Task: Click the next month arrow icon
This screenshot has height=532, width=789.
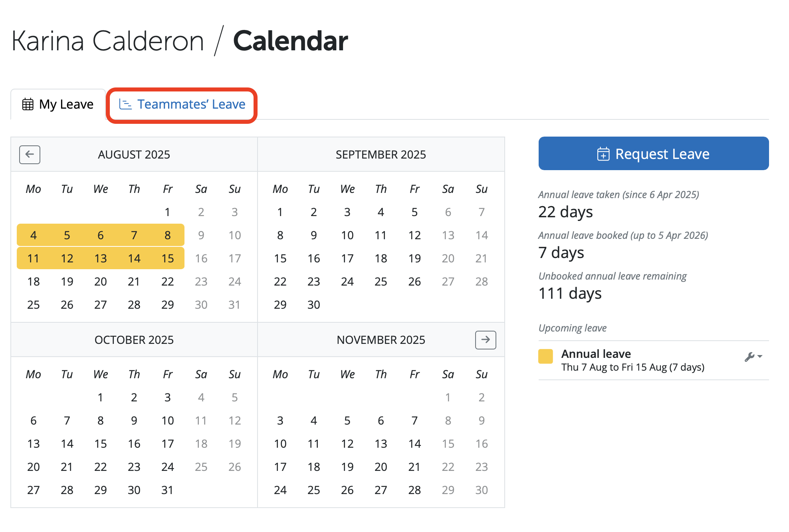Action: (486, 340)
